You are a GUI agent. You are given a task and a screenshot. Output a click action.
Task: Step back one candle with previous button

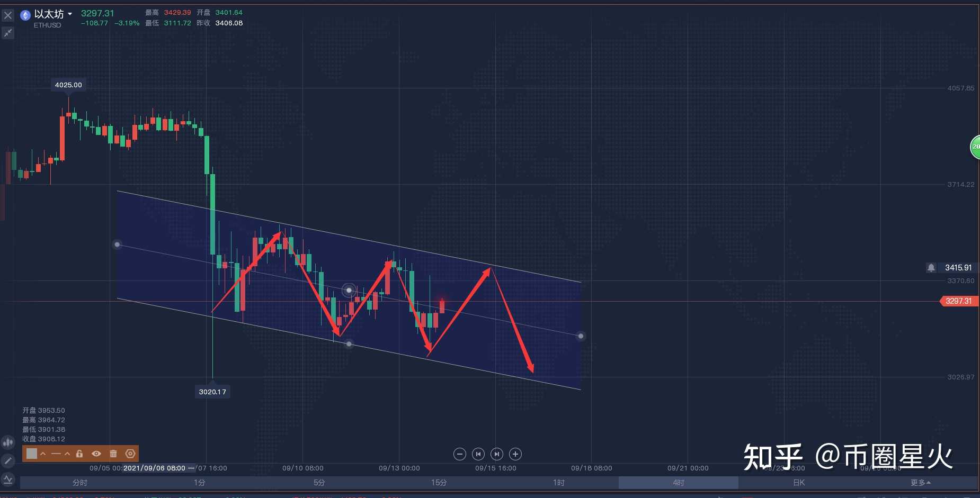(x=478, y=454)
